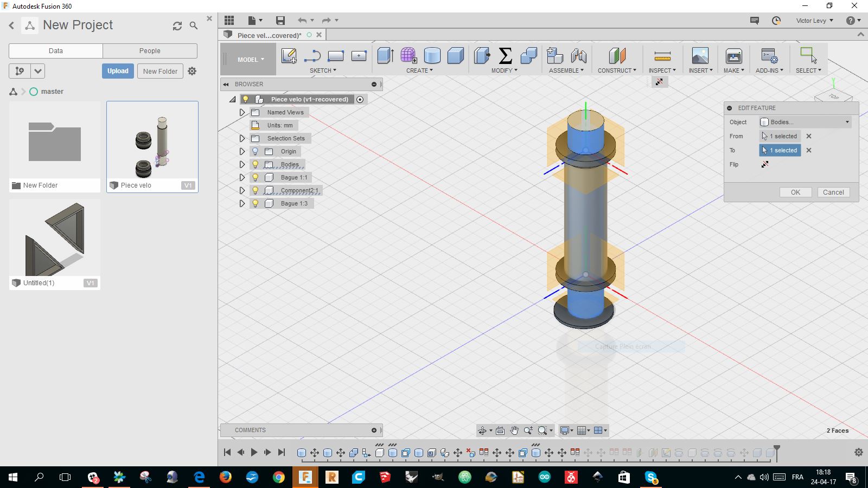Select the Extrude tool icon
Viewport: 868px width, 488px height.
pos(385,55)
